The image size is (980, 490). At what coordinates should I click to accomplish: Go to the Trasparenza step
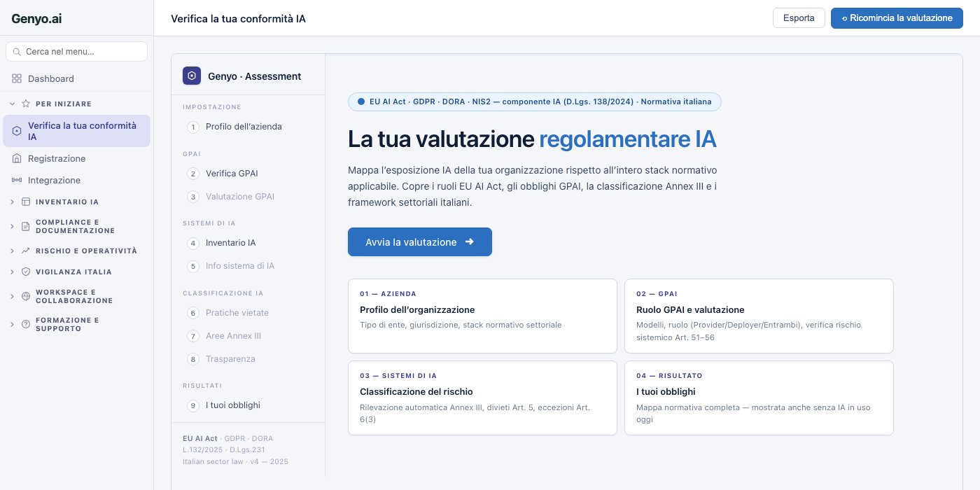tap(248, 359)
